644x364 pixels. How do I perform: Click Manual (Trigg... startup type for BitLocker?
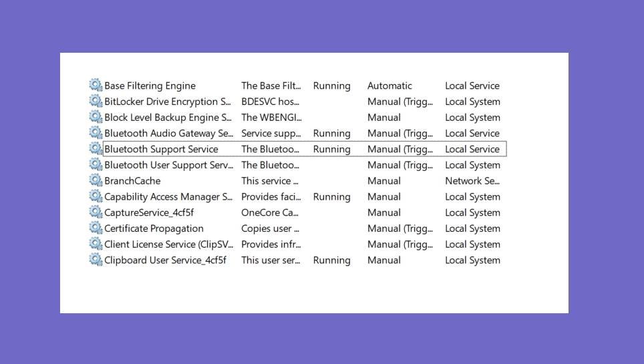[x=400, y=102]
